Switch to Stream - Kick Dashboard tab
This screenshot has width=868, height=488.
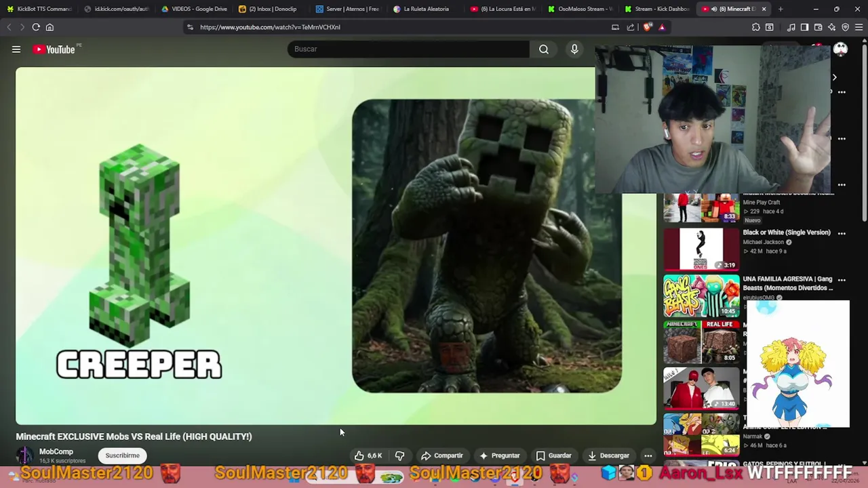click(x=658, y=9)
